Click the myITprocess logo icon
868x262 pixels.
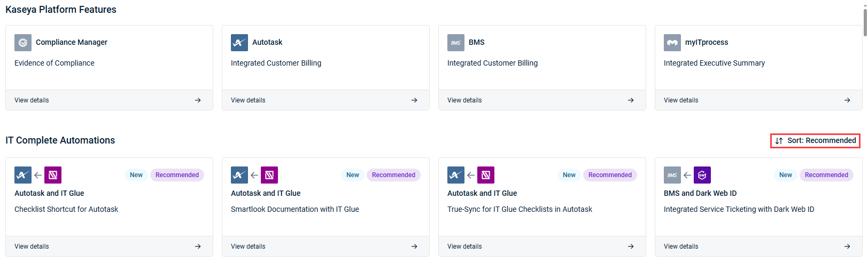[x=672, y=42]
